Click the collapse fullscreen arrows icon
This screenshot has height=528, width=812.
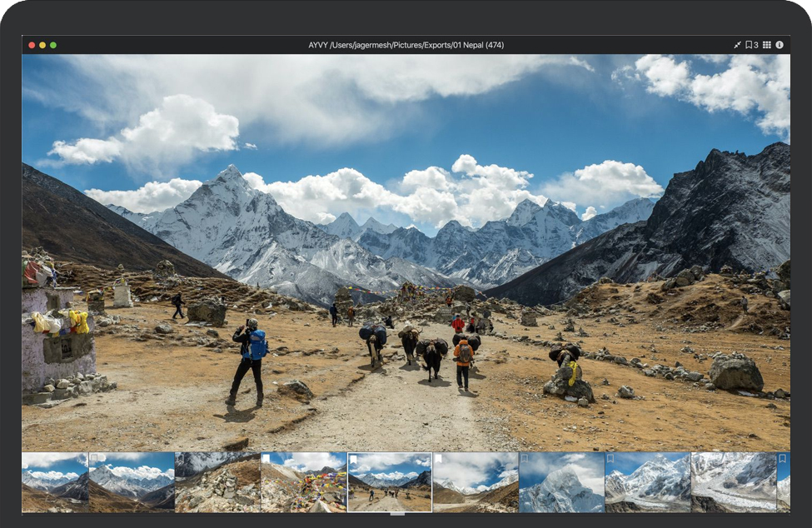737,45
